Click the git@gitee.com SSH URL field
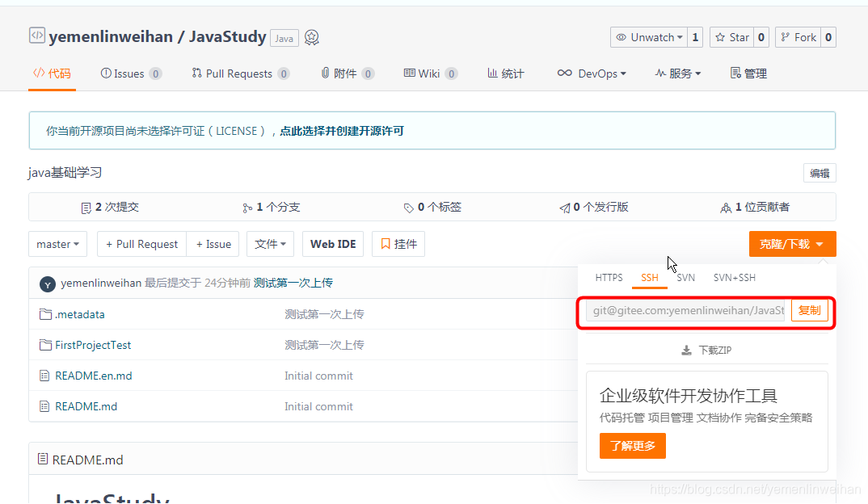This screenshot has height=504, width=868. pos(685,310)
